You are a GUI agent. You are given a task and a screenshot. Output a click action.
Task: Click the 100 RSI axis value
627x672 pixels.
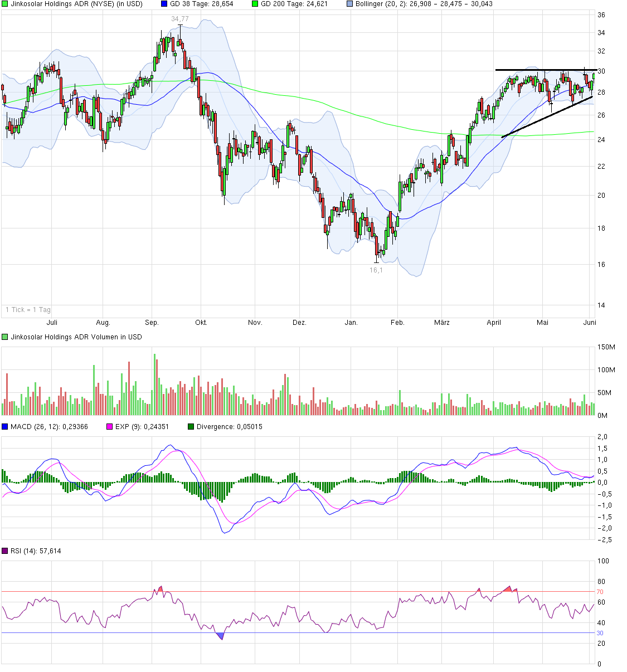pos(603,561)
